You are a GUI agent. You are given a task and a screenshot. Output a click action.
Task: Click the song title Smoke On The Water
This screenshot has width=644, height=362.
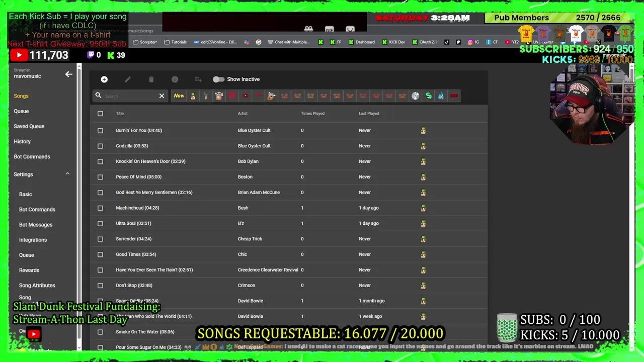(x=145, y=332)
